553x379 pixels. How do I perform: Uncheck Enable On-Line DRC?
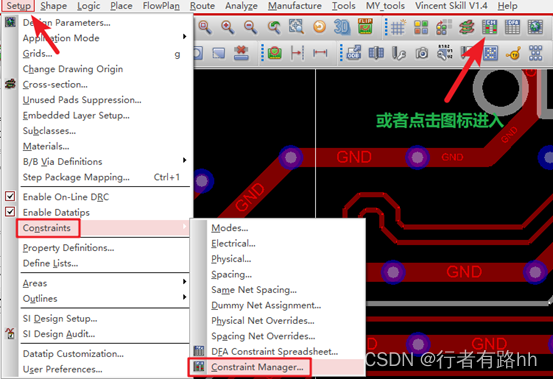[x=10, y=196]
